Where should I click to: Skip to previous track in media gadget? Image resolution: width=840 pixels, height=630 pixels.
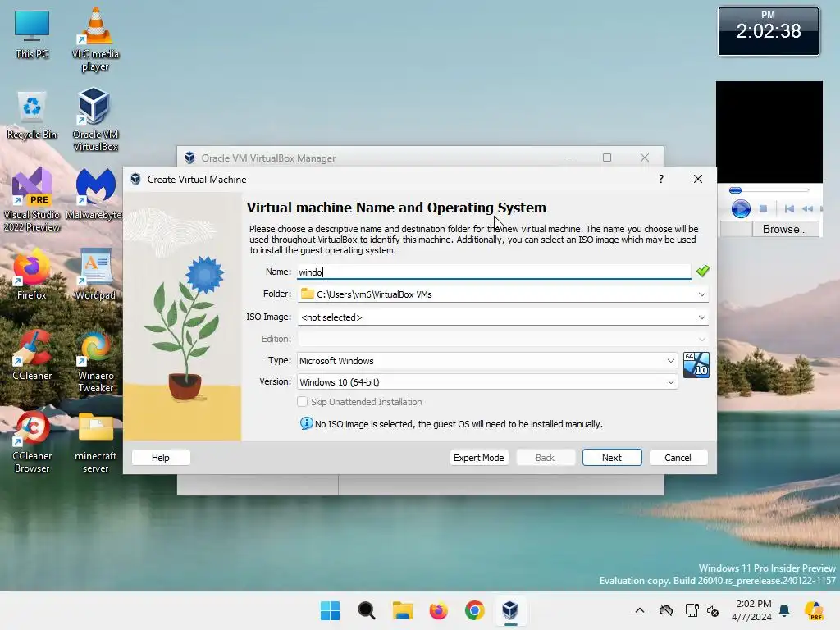pos(789,208)
